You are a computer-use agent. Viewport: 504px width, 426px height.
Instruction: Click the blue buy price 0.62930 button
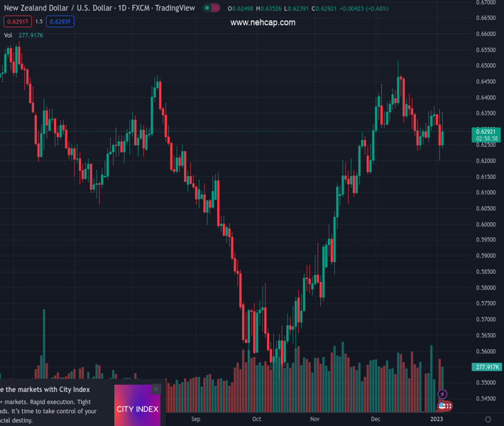61,21
